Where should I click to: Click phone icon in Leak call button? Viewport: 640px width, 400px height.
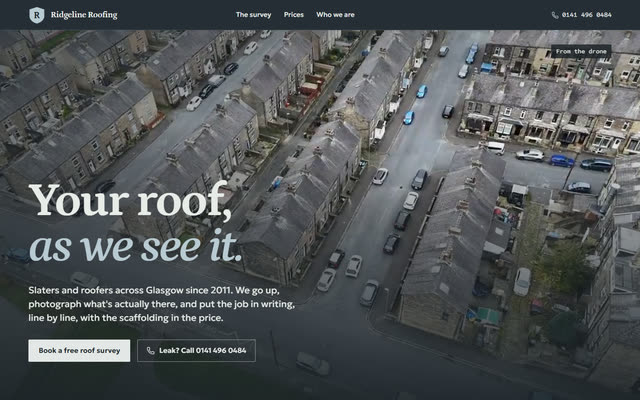coord(151,351)
